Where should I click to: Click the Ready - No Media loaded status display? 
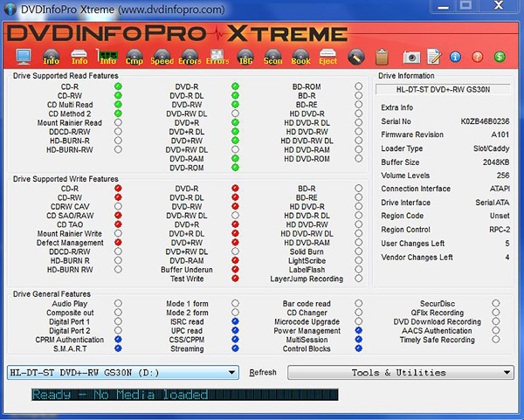click(185, 395)
